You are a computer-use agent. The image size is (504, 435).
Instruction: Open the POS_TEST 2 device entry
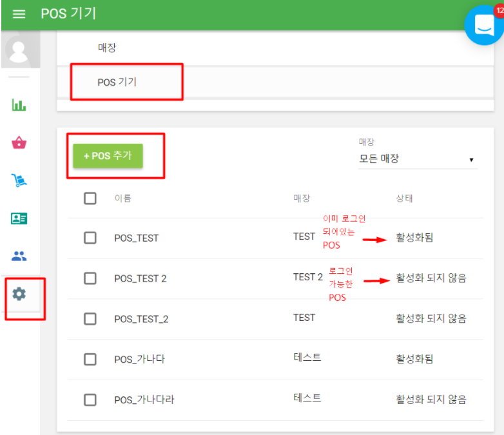141,278
